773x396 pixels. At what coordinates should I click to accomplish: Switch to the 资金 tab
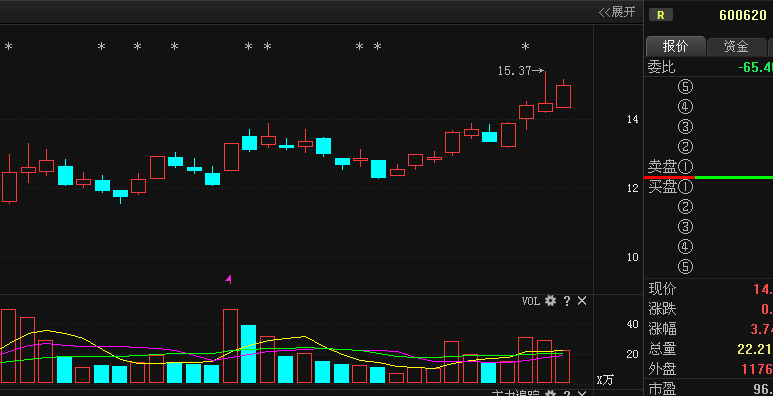pyautogui.click(x=736, y=46)
